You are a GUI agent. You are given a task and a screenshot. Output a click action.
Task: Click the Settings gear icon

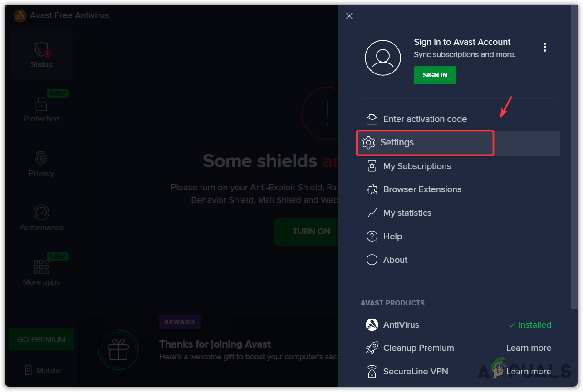pyautogui.click(x=368, y=142)
